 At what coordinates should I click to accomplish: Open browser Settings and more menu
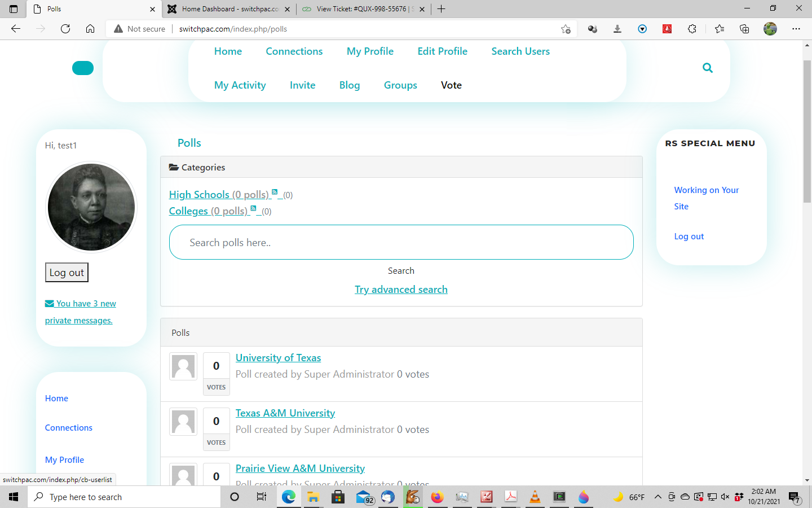[796, 29]
